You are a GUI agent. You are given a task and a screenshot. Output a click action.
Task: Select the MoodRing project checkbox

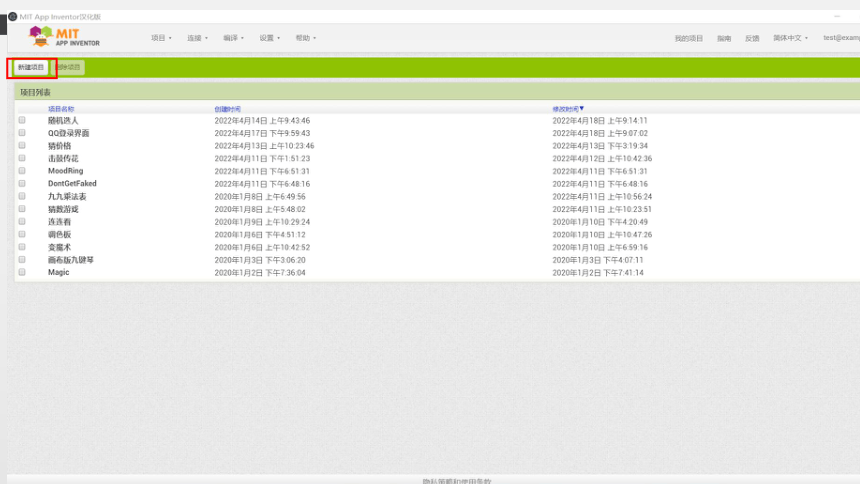[x=22, y=171]
